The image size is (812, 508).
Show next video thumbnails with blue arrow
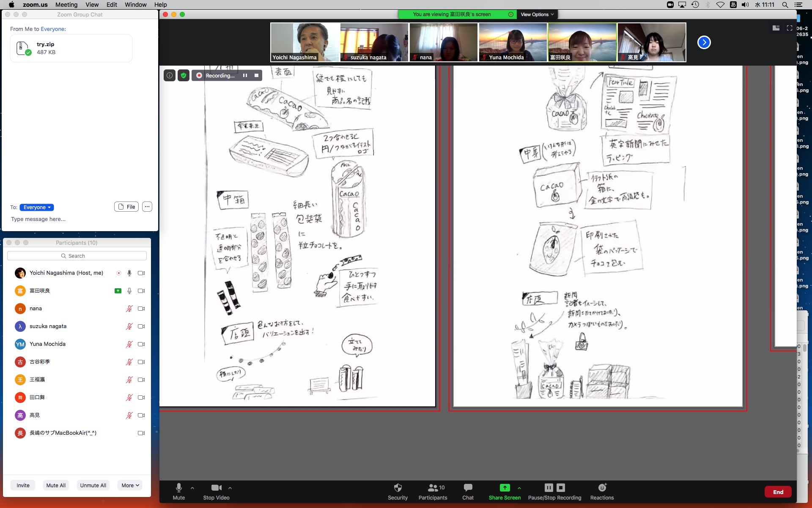[x=704, y=42]
